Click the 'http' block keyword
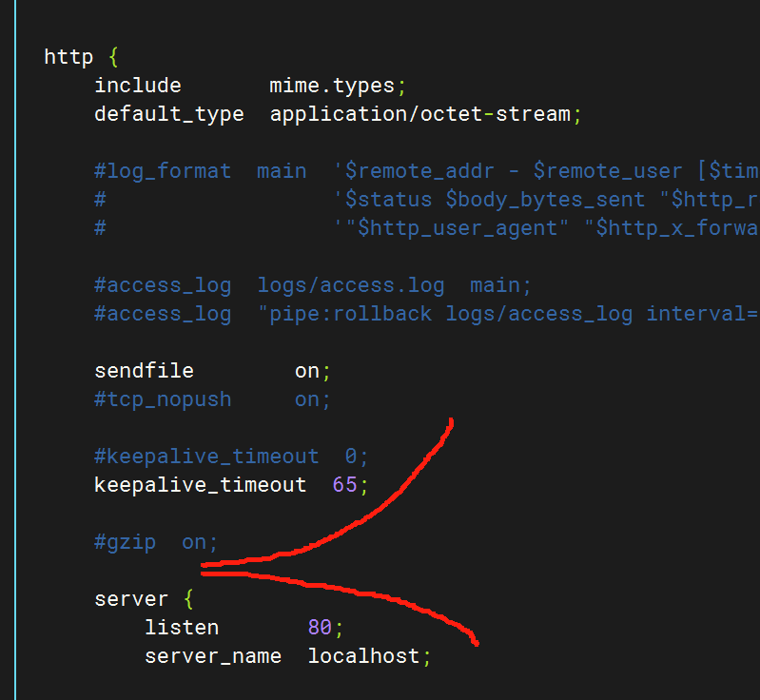 68,57
